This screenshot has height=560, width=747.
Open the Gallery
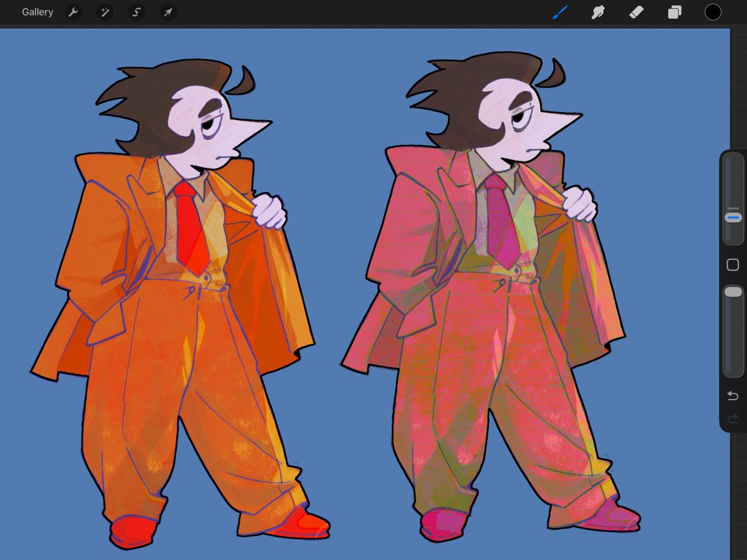[37, 12]
